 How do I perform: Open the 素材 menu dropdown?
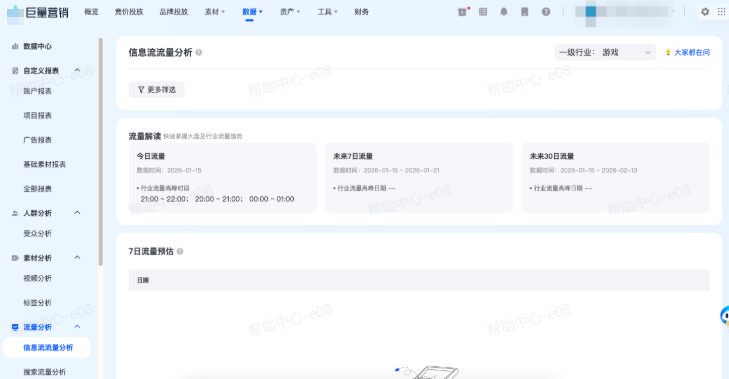[215, 12]
